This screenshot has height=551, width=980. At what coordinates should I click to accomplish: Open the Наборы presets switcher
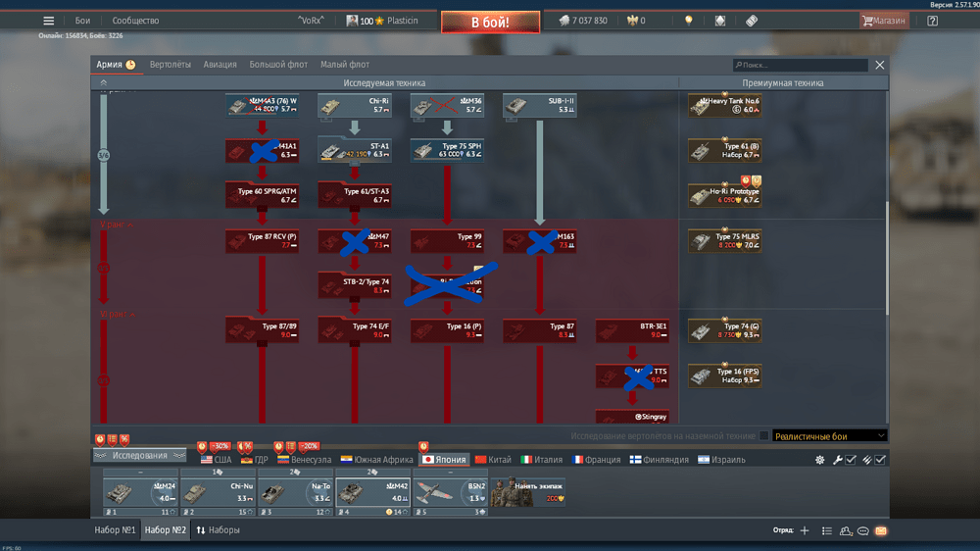coord(219,530)
